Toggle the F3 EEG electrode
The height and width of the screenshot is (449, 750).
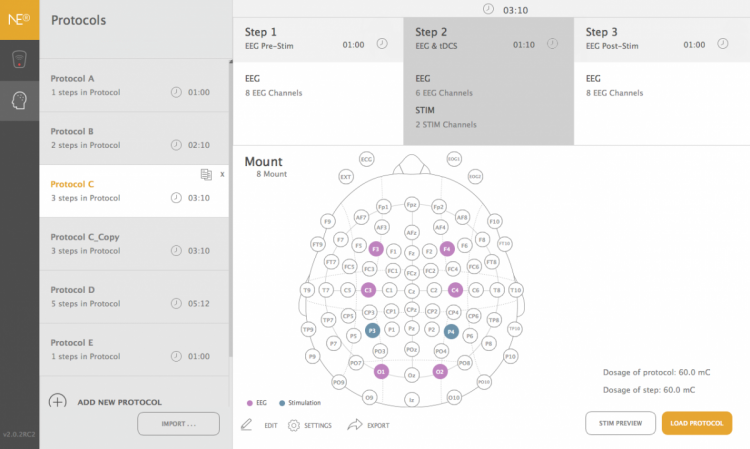[x=376, y=248]
